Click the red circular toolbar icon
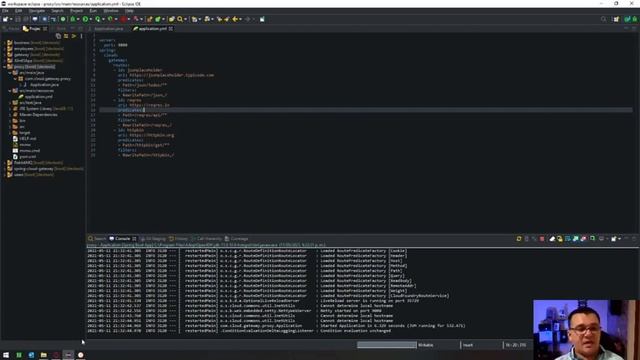Image resolution: width=640 pixels, height=360 pixels. 123,19
